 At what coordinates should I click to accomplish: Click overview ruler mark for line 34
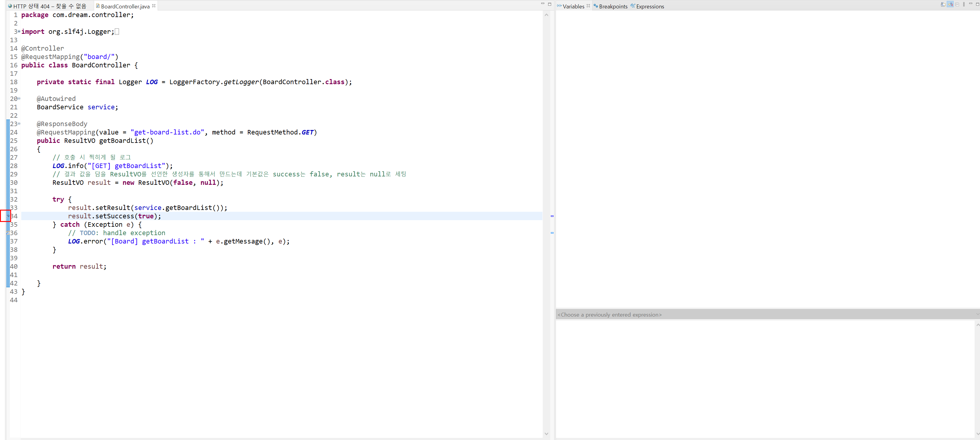pyautogui.click(x=552, y=216)
